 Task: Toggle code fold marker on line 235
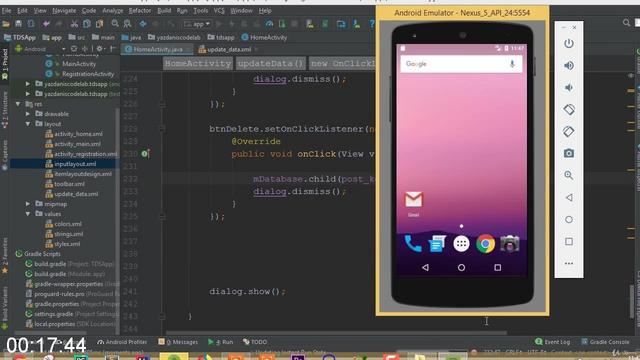click(162, 216)
